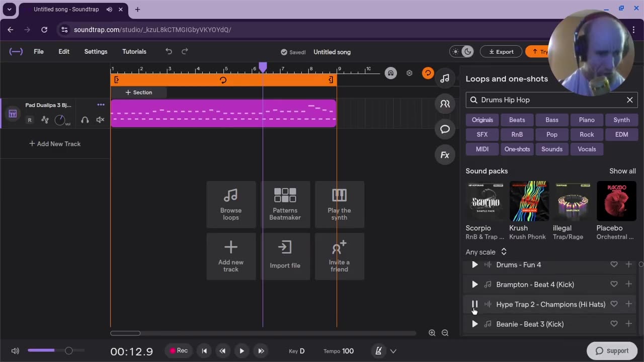Toggle the cycle loop button

point(428,73)
